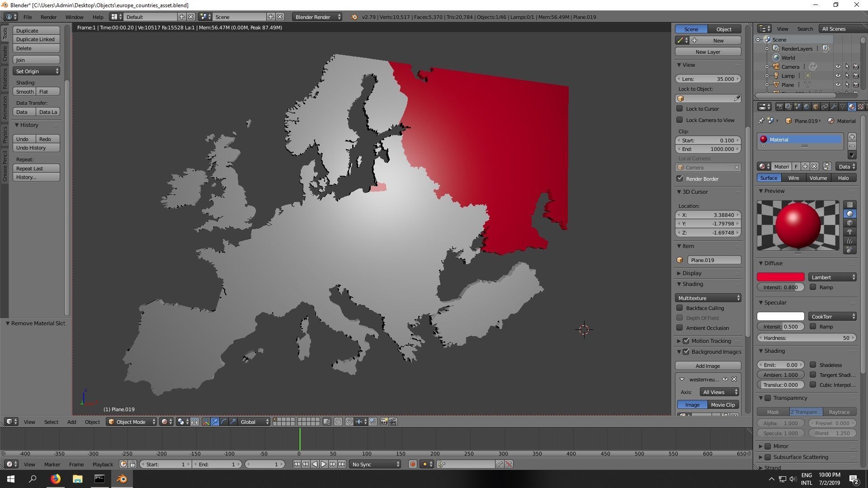The height and width of the screenshot is (488, 868).
Task: Open the CookTorr specular shader dropdown
Action: click(x=832, y=316)
